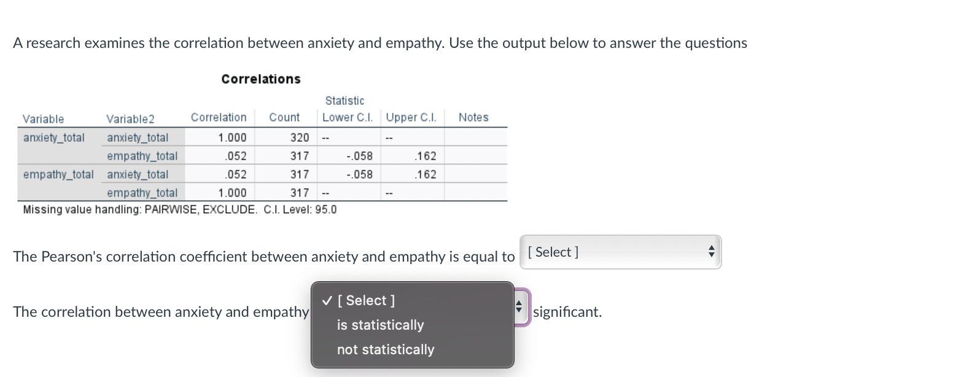The width and height of the screenshot is (980, 377).
Task: Click the Statistic header above confidence intervals
Action: (344, 100)
